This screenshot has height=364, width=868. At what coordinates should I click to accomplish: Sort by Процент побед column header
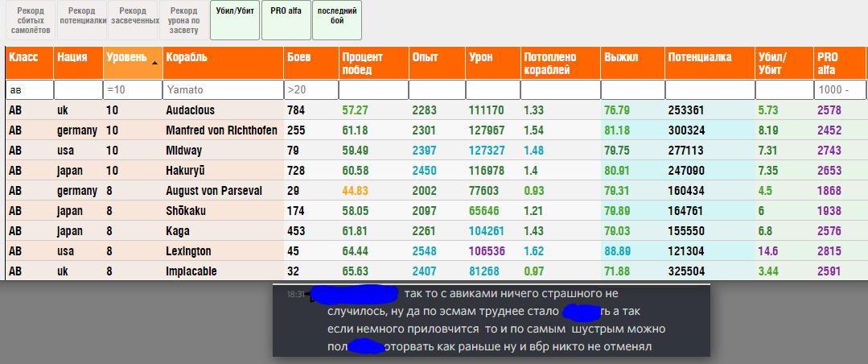tap(372, 63)
